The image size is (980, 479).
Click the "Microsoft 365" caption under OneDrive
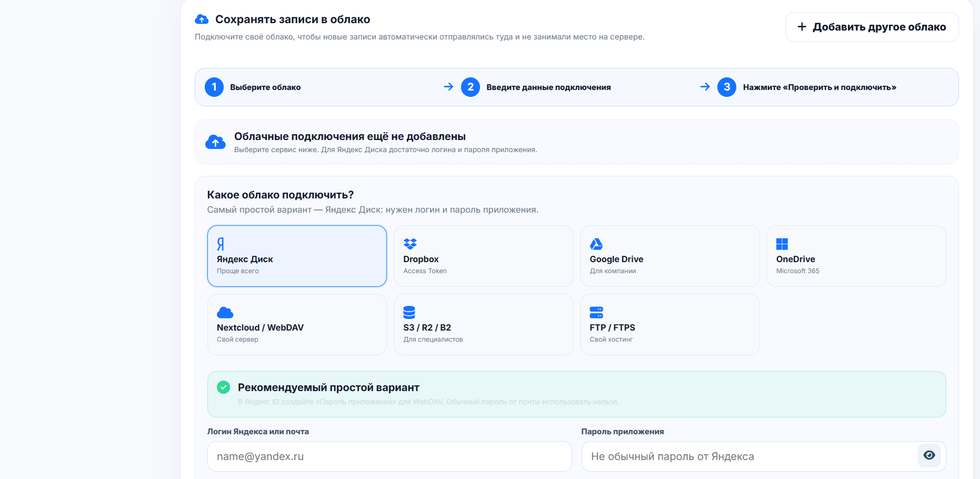pyautogui.click(x=798, y=271)
